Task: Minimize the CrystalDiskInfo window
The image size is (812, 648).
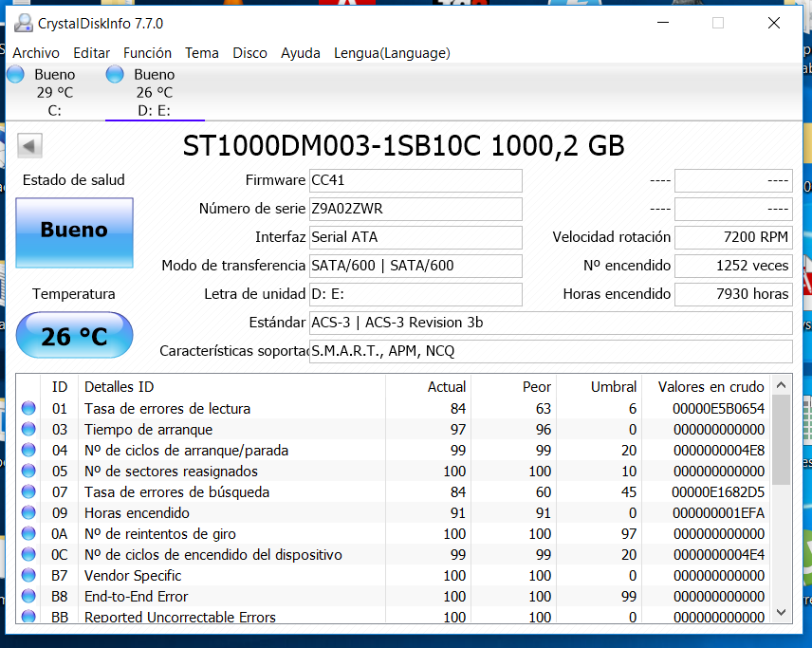Action: (x=663, y=23)
